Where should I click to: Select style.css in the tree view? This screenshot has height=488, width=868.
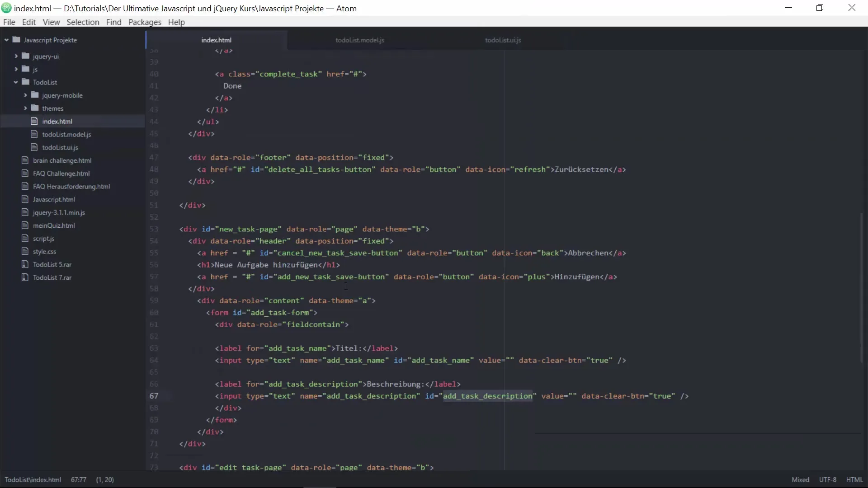pyautogui.click(x=44, y=252)
